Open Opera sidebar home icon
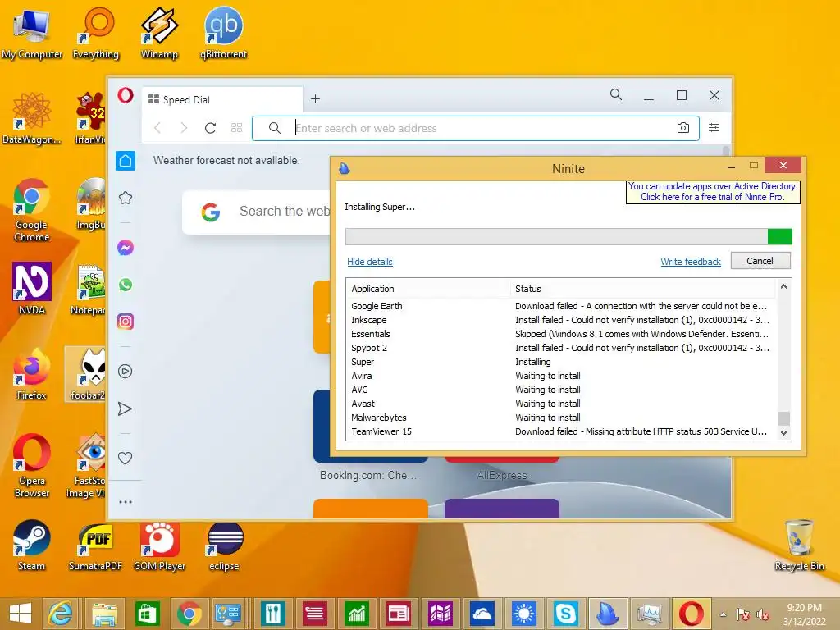The height and width of the screenshot is (630, 840). [x=126, y=161]
